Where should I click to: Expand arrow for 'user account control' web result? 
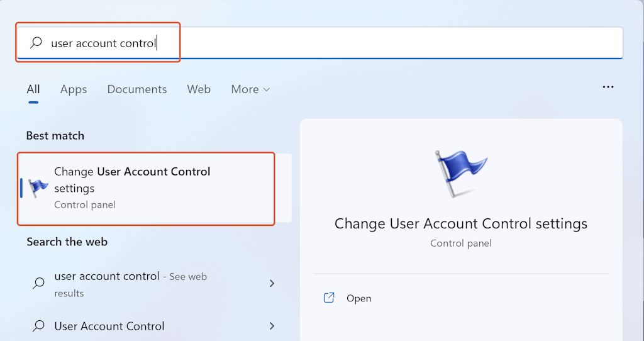pos(272,283)
